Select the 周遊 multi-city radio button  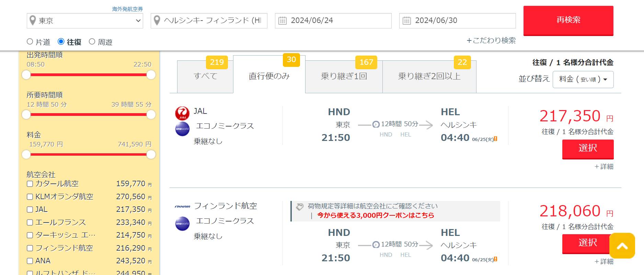click(92, 41)
